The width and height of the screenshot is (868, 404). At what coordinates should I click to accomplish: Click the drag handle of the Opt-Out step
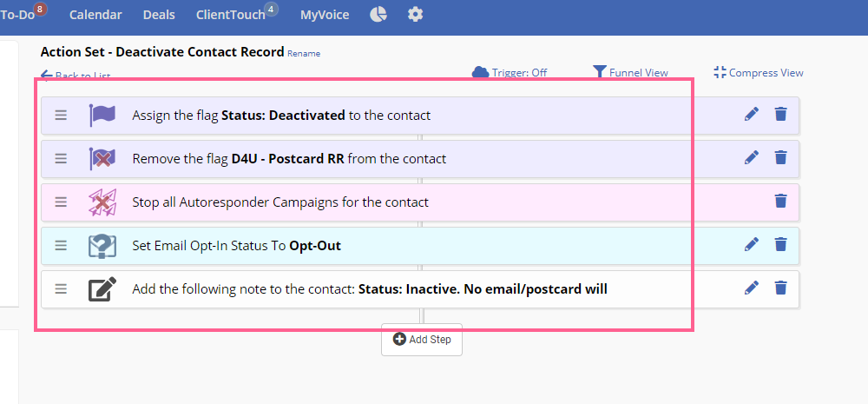[x=61, y=245]
